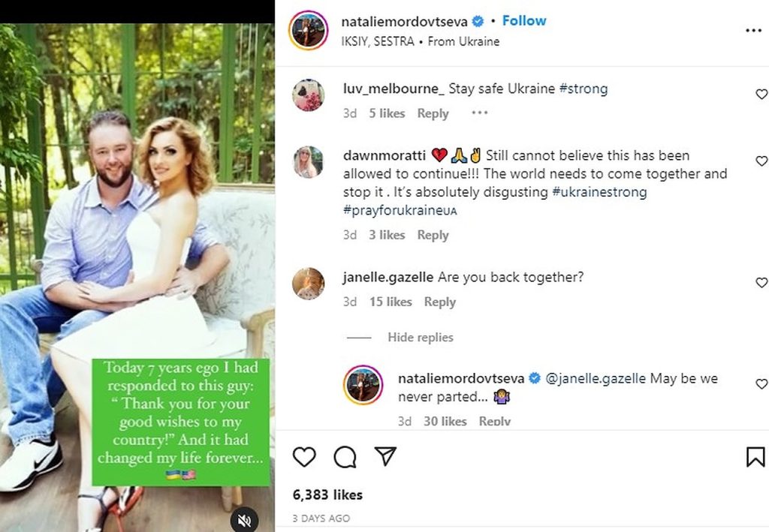Like dawnmoratti's comment
Viewport: 769px width, 532px height.
coord(761,161)
